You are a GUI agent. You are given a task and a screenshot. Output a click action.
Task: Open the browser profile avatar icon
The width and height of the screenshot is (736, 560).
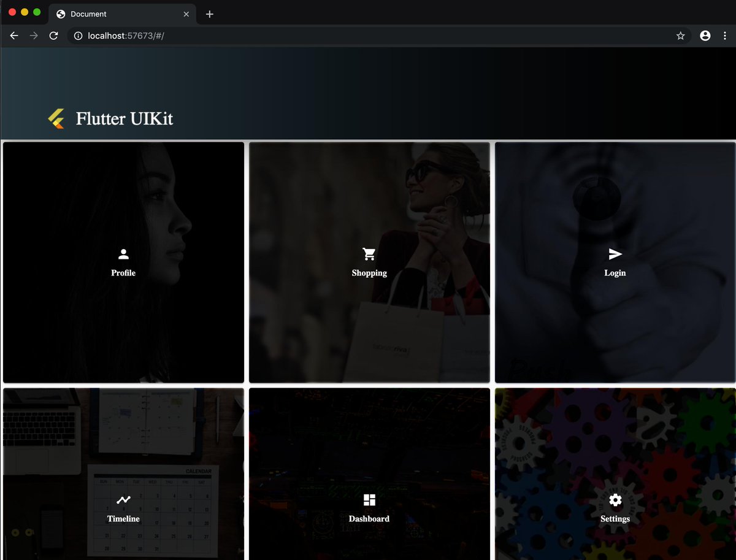(x=705, y=36)
